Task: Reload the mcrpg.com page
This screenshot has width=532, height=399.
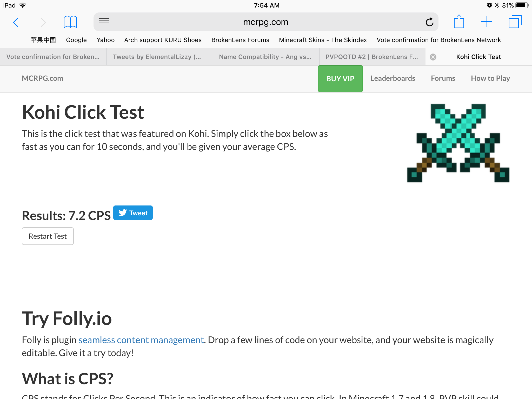Action: pos(429,22)
